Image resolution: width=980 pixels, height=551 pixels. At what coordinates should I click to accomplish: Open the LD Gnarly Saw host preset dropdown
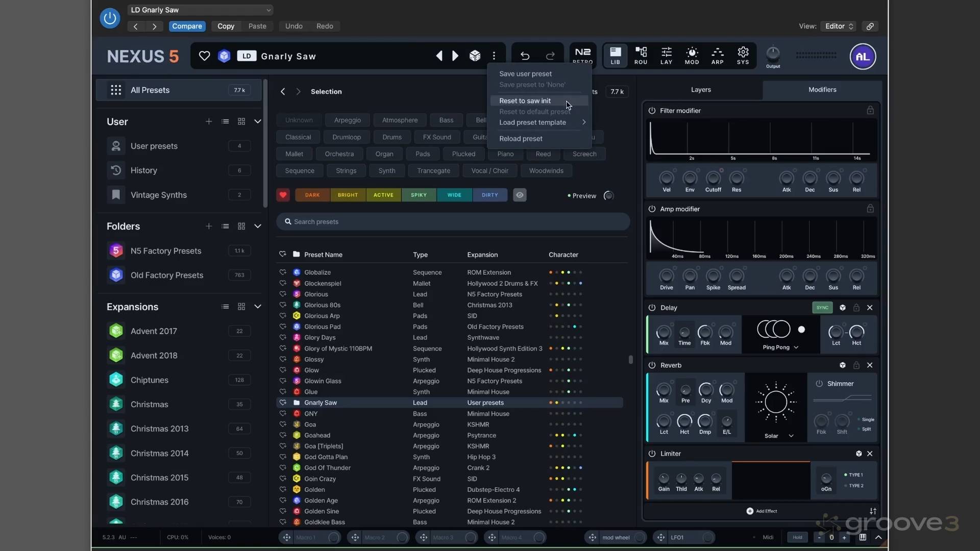click(x=200, y=10)
